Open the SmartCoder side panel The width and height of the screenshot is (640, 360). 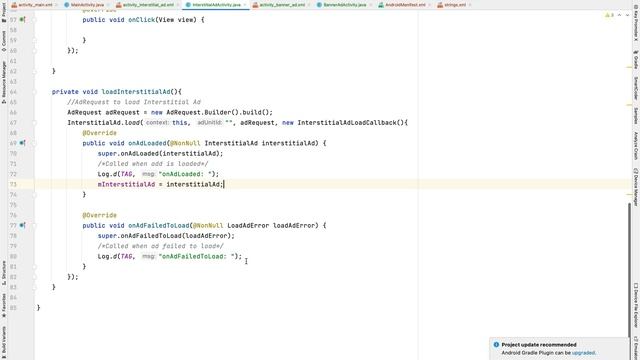tap(636, 88)
